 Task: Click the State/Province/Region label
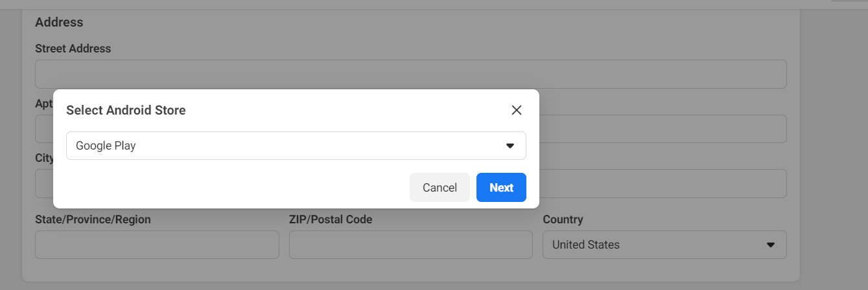tap(93, 219)
